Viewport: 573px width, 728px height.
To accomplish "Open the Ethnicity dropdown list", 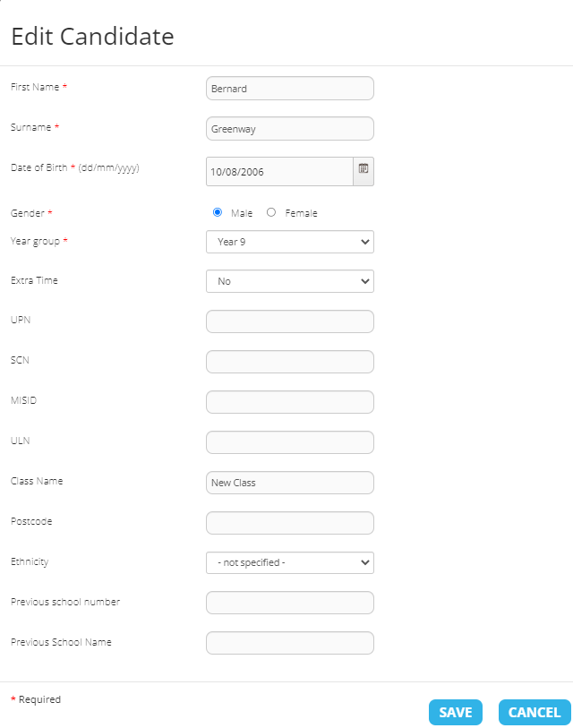I will click(289, 562).
